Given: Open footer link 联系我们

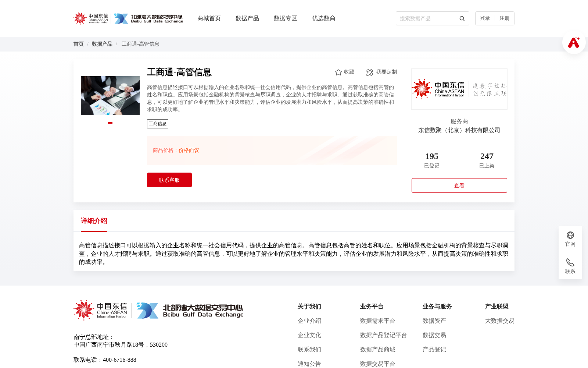Looking at the screenshot, I should click(309, 350).
